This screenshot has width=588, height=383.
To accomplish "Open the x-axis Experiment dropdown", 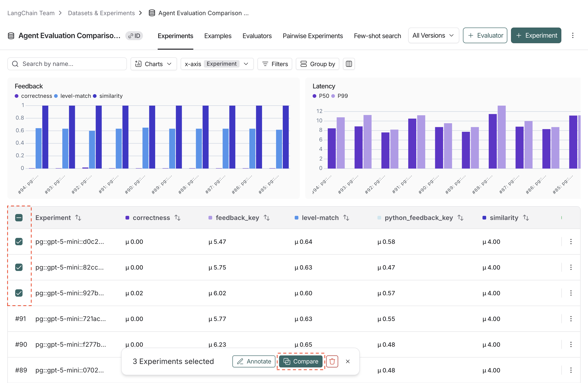I will click(217, 64).
